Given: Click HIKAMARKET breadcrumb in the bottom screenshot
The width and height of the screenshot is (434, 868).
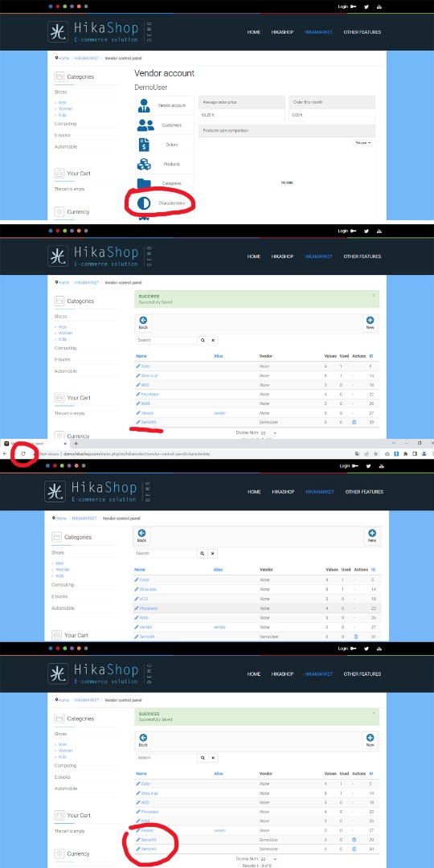Looking at the screenshot, I should click(x=86, y=700).
